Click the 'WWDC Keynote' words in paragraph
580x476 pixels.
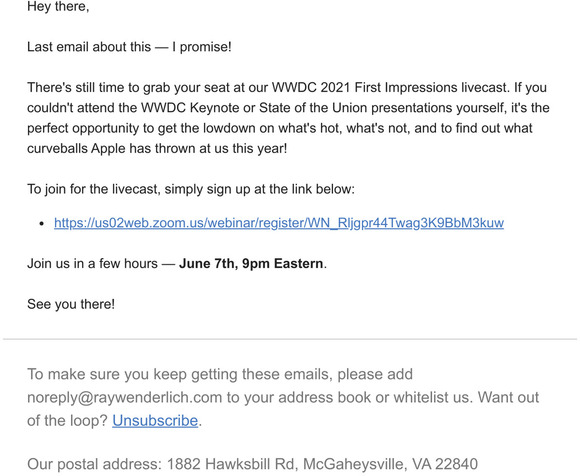tap(191, 108)
